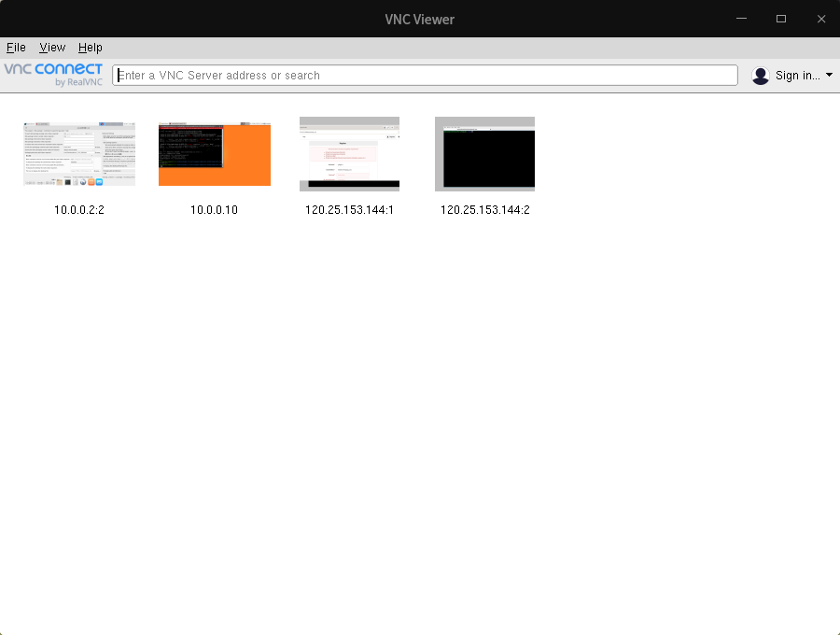This screenshot has height=635, width=840.
Task: Click the user profile avatar icon
Action: point(760,75)
